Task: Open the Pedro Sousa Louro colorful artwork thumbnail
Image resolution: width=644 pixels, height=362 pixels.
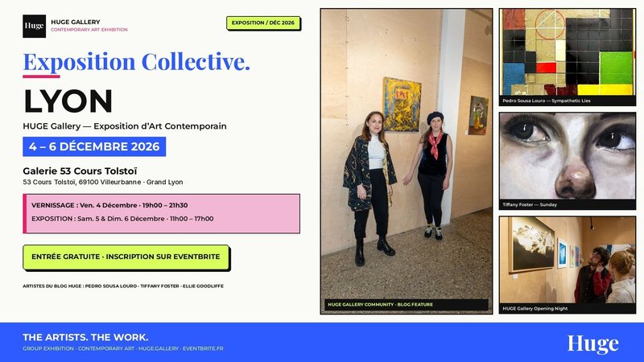Action: (x=568, y=52)
